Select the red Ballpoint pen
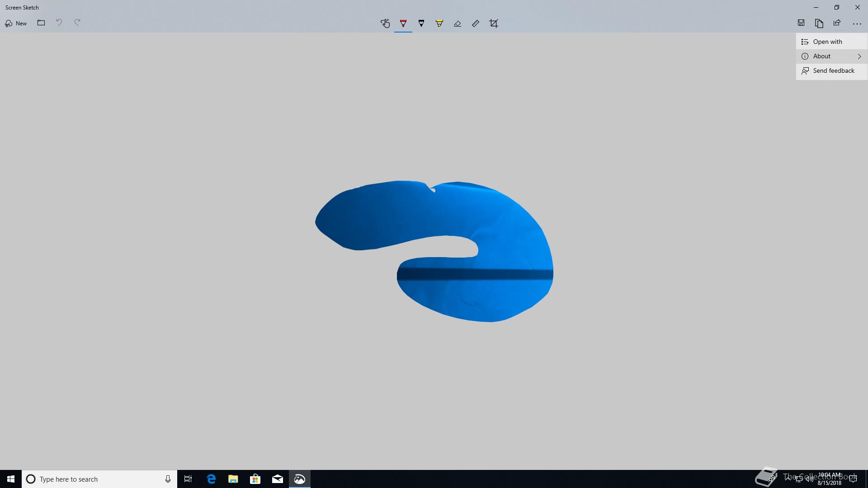The height and width of the screenshot is (488, 868). pyautogui.click(x=403, y=23)
